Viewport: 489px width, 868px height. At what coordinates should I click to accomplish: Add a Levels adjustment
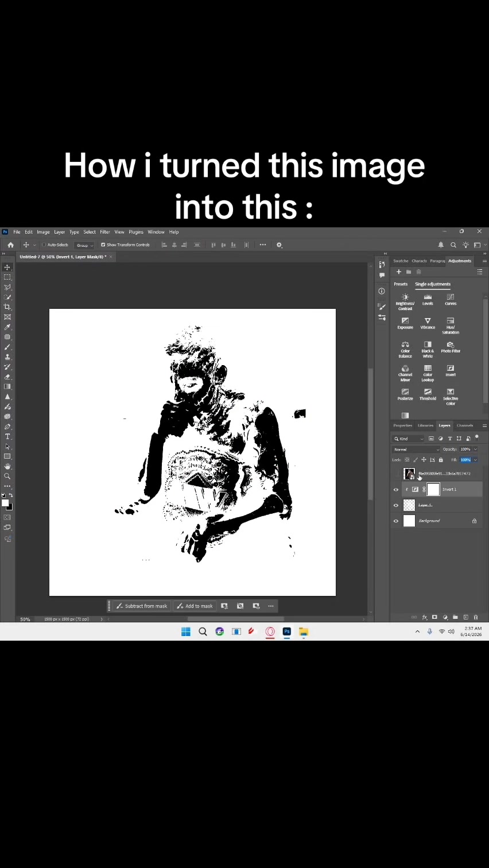coord(428,297)
